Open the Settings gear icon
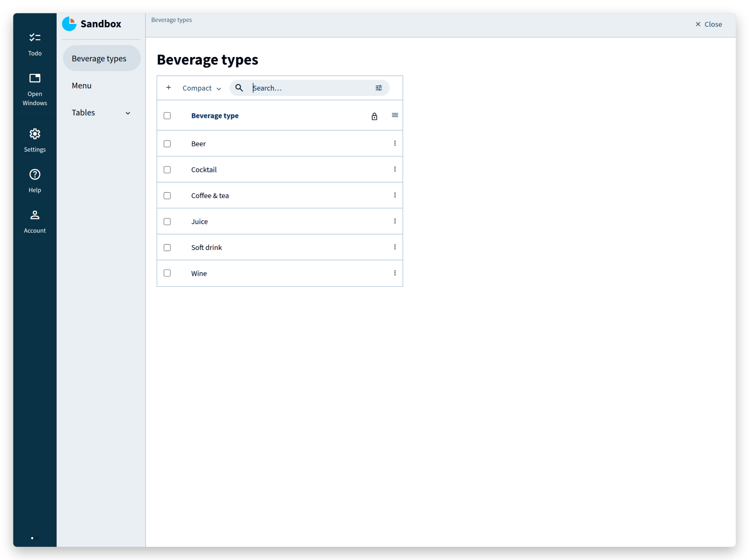Screen dimensions: 749x560 tap(35, 134)
